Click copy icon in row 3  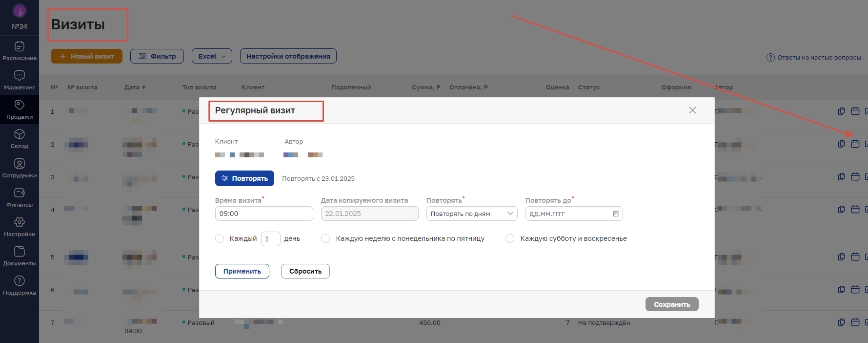pos(841,177)
